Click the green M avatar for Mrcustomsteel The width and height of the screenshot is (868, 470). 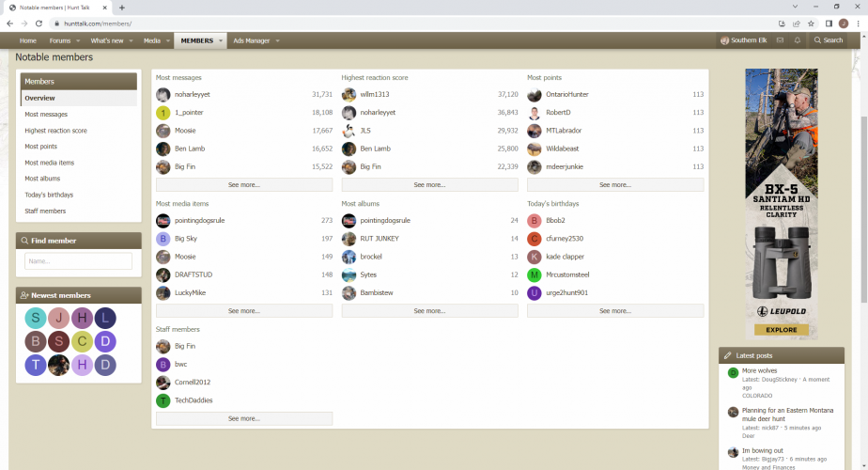535,274
